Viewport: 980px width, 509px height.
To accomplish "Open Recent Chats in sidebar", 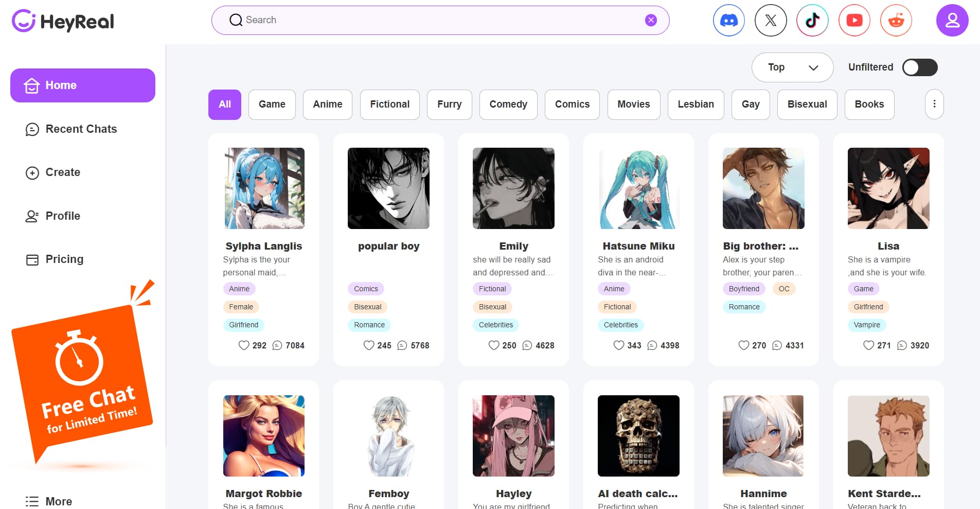I will (x=72, y=129).
